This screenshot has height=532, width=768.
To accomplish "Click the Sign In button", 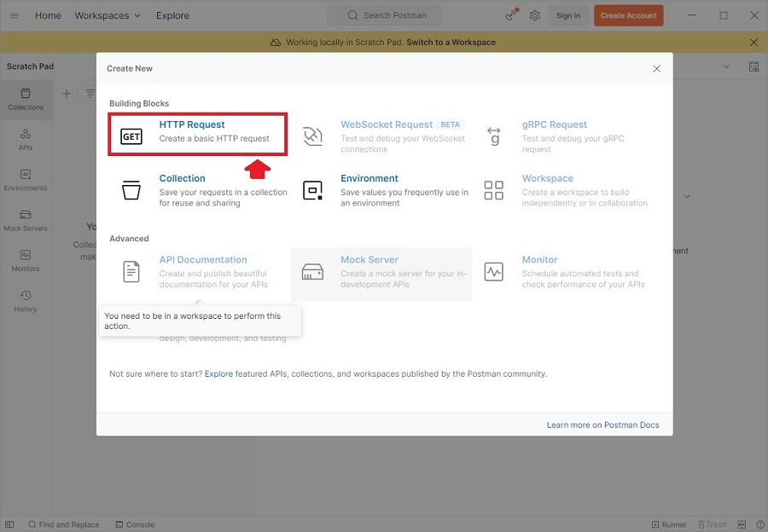I will coord(568,15).
